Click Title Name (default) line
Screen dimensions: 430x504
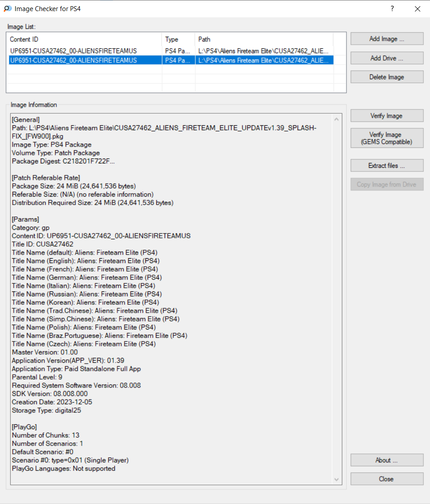(85, 252)
